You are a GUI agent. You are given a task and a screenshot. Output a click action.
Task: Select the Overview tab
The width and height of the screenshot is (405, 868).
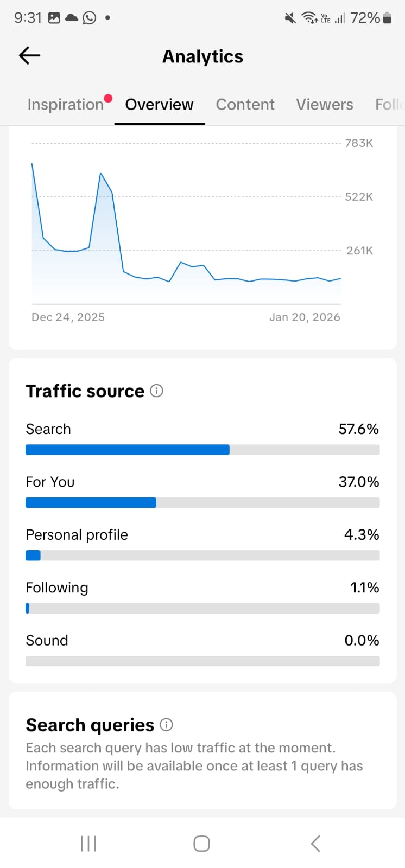159,104
